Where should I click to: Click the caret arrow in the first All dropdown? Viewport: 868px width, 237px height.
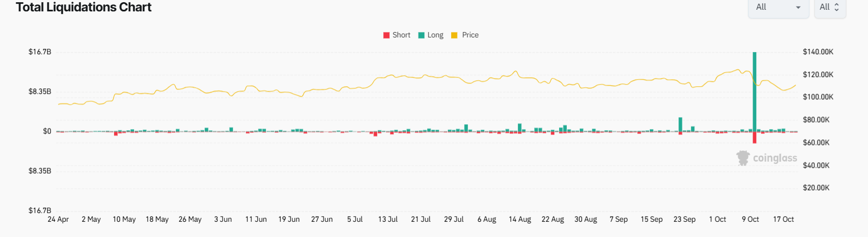[x=798, y=7]
